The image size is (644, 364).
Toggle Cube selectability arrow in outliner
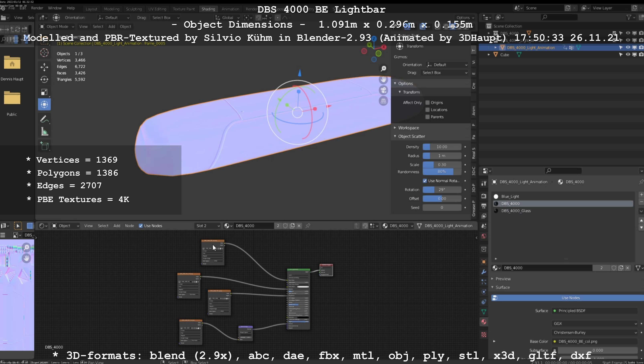point(621,55)
